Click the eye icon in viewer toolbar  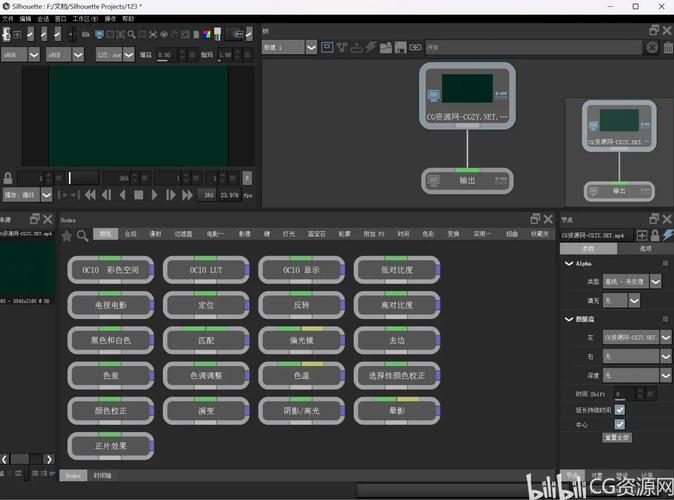click(164, 34)
